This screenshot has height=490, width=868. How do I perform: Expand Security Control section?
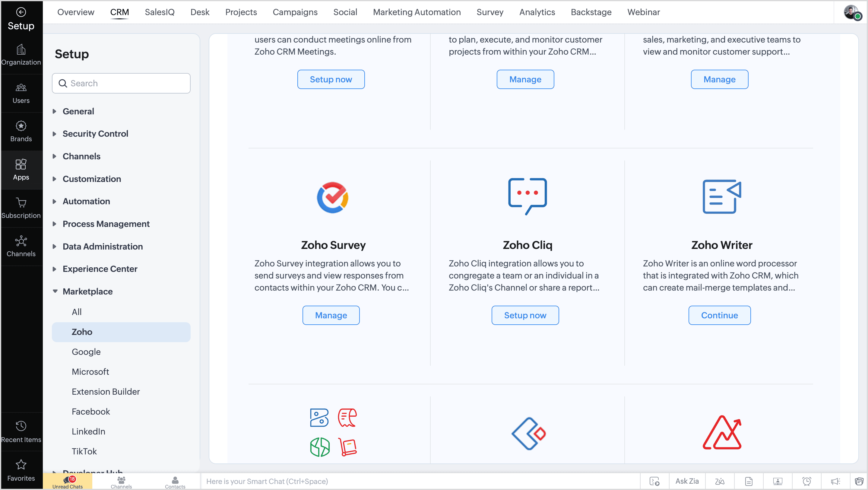pyautogui.click(x=95, y=134)
